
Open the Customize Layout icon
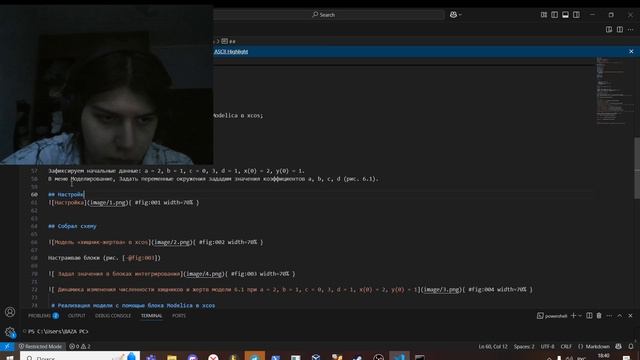tap(544, 15)
